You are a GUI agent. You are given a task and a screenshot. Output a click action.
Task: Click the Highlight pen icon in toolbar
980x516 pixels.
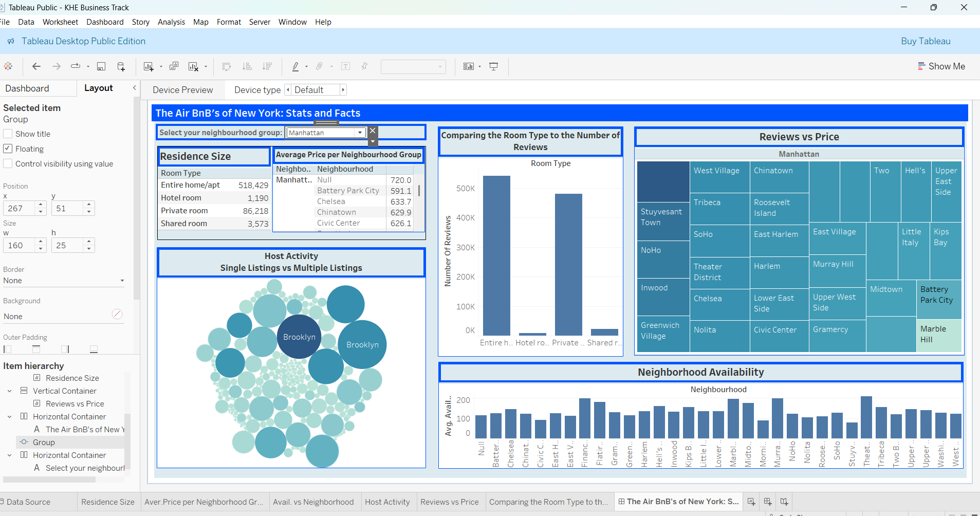pyautogui.click(x=297, y=66)
